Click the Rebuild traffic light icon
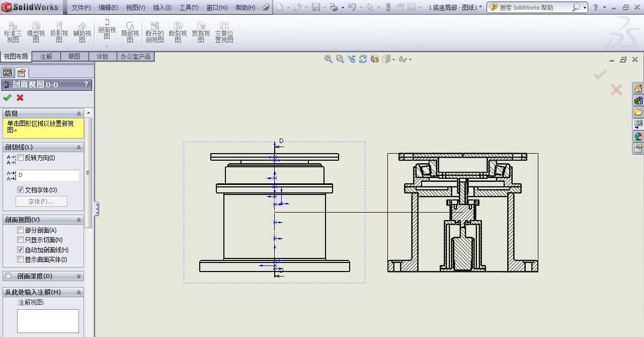Viewport: 644px width, 337px height. [x=388, y=8]
